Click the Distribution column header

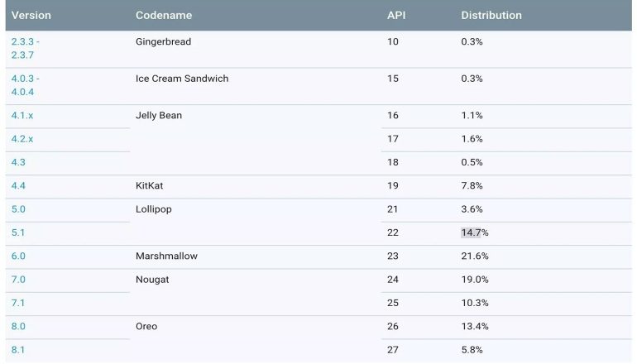click(491, 16)
